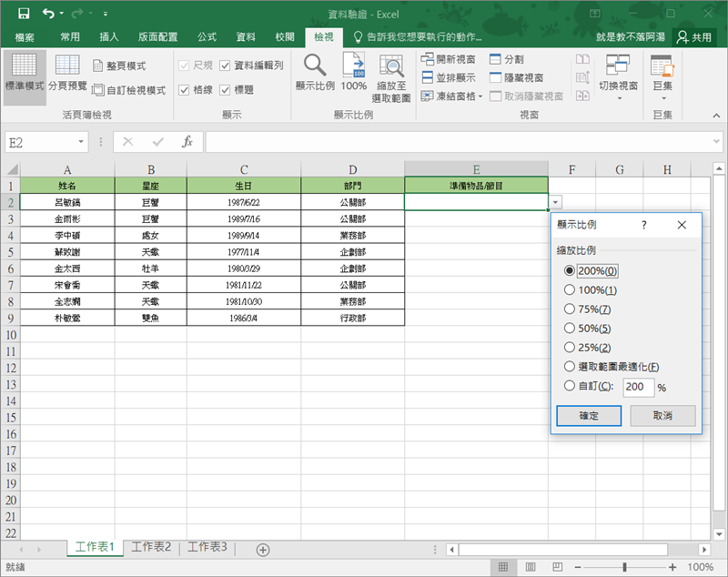Select the 75% zoom radio option
The width and height of the screenshot is (728, 577).
570,309
